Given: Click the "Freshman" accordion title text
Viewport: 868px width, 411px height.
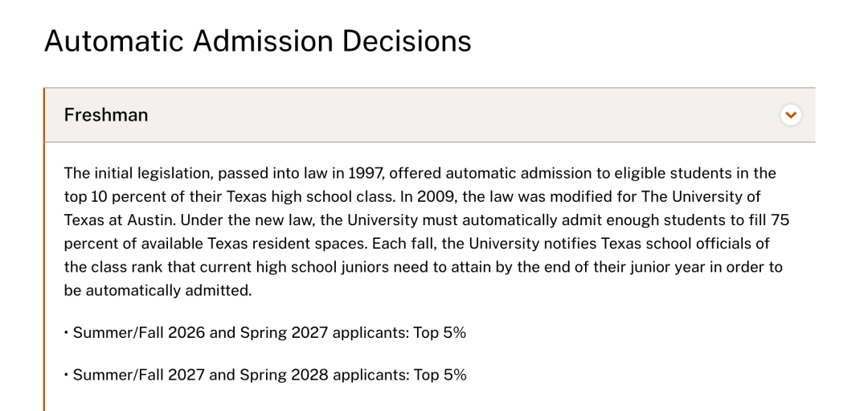Looking at the screenshot, I should (106, 115).
